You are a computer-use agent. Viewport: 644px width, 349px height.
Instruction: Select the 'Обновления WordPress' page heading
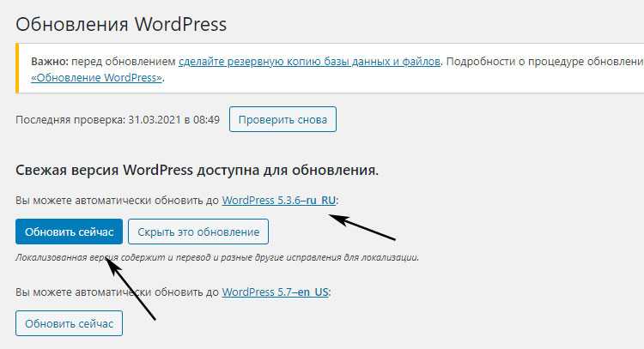click(x=121, y=24)
